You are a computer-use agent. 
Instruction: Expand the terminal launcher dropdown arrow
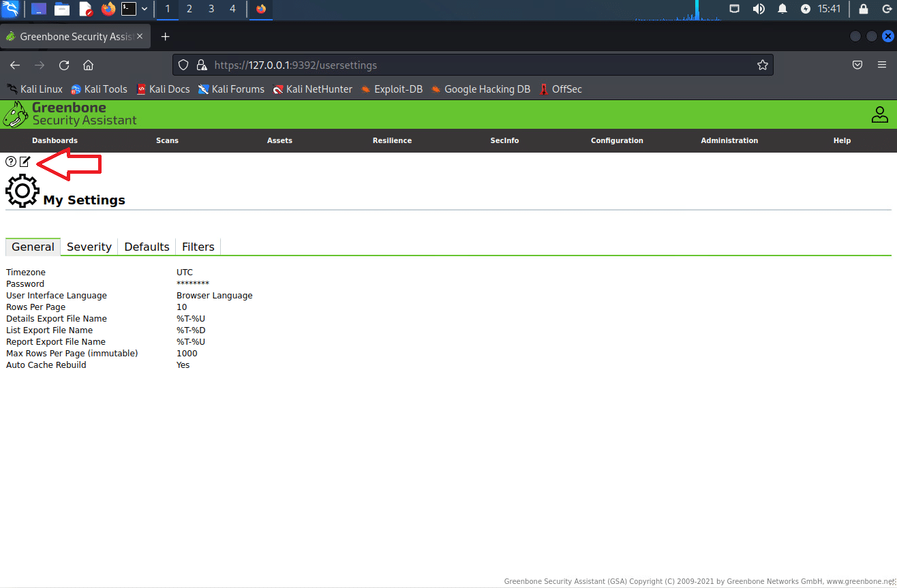tap(145, 9)
